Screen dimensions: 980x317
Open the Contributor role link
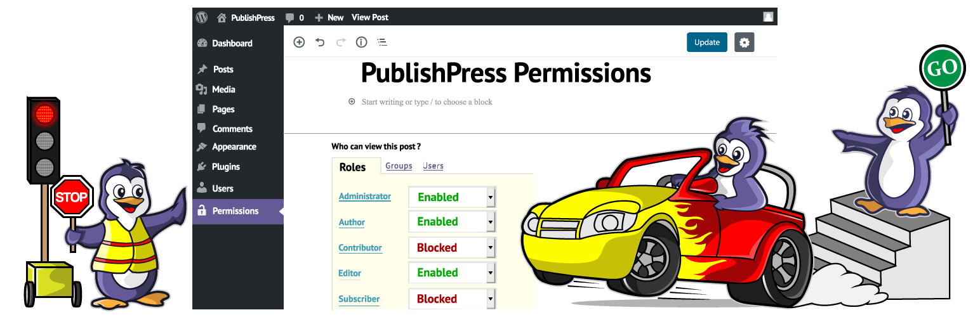tap(361, 248)
